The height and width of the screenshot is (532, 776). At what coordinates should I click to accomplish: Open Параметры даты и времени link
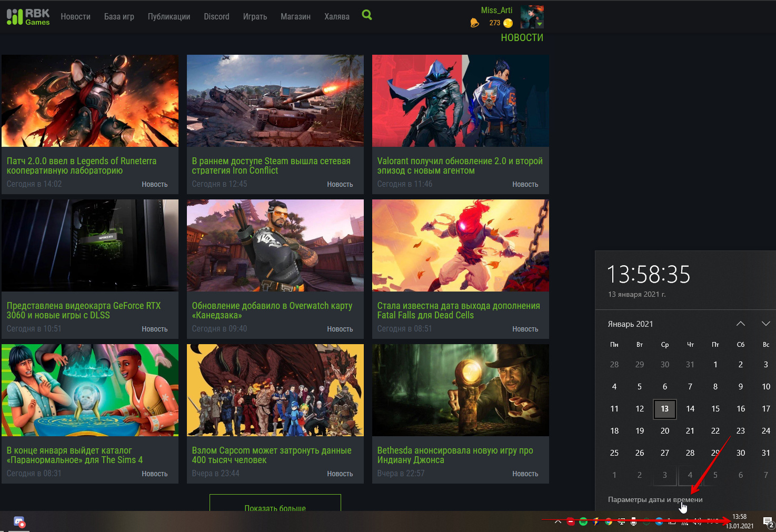tap(655, 499)
